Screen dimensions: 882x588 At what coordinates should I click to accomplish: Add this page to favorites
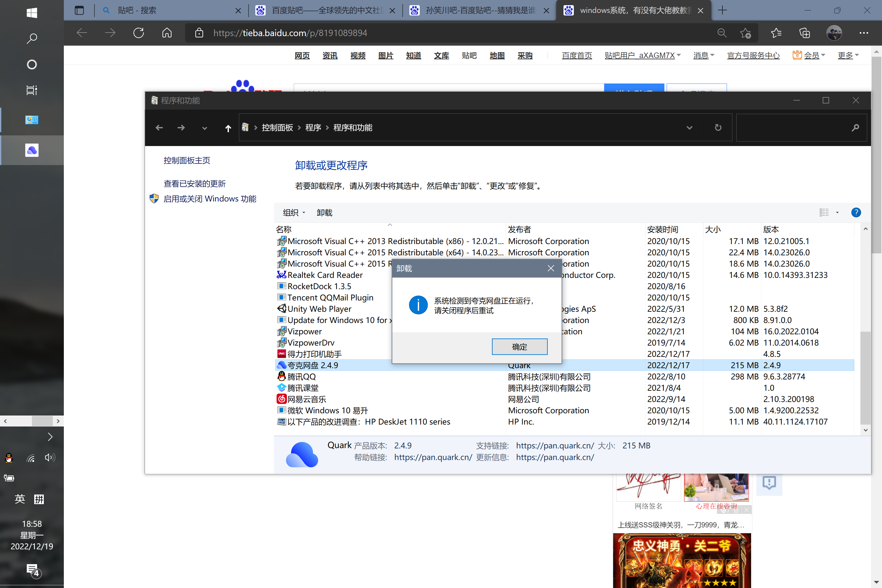(746, 33)
